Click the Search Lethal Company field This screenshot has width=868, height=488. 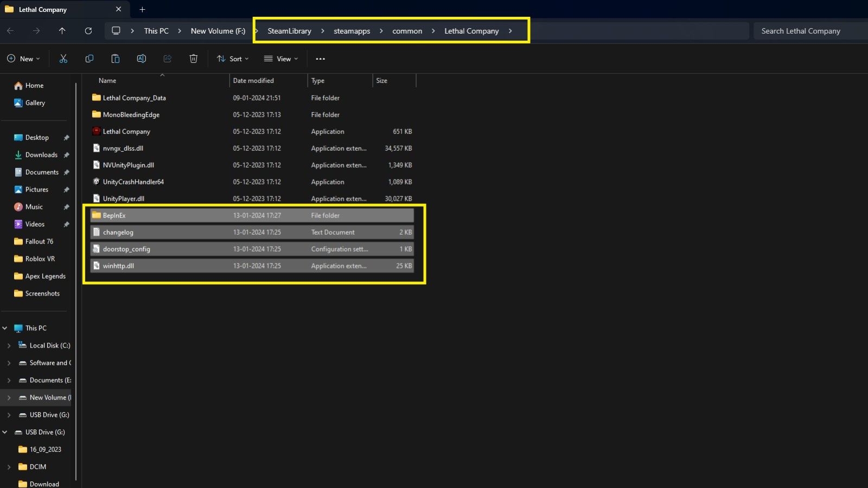[808, 30]
